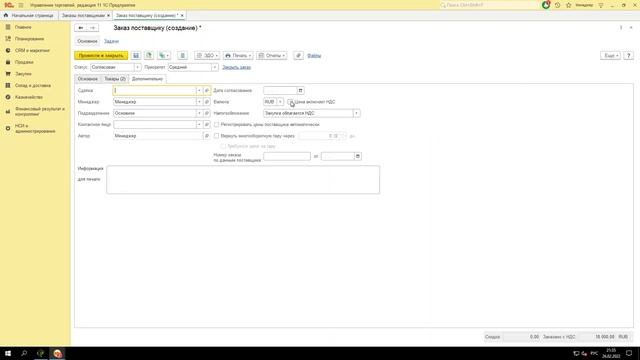Image resolution: width=640 pixels, height=360 pixels.
Task: Click the green notification bell icon
Action: [x=546, y=5]
